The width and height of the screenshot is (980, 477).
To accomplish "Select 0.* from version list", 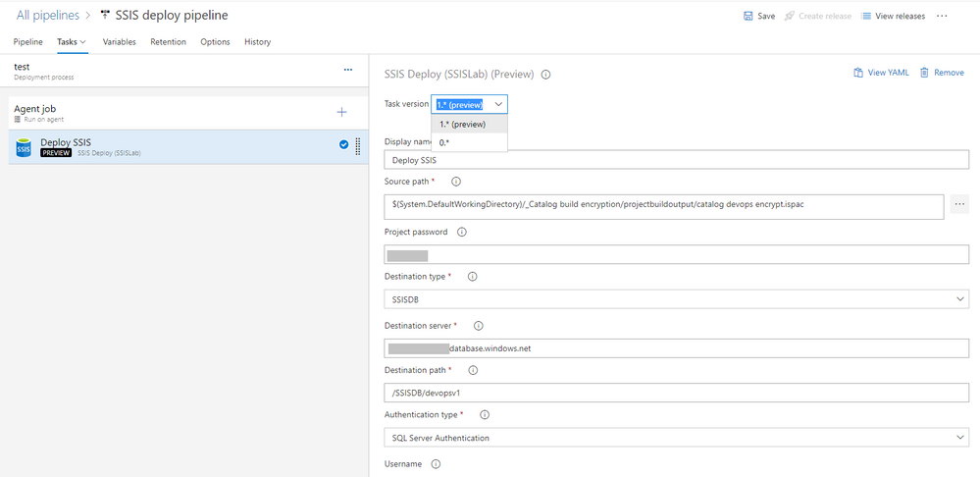I will 469,142.
